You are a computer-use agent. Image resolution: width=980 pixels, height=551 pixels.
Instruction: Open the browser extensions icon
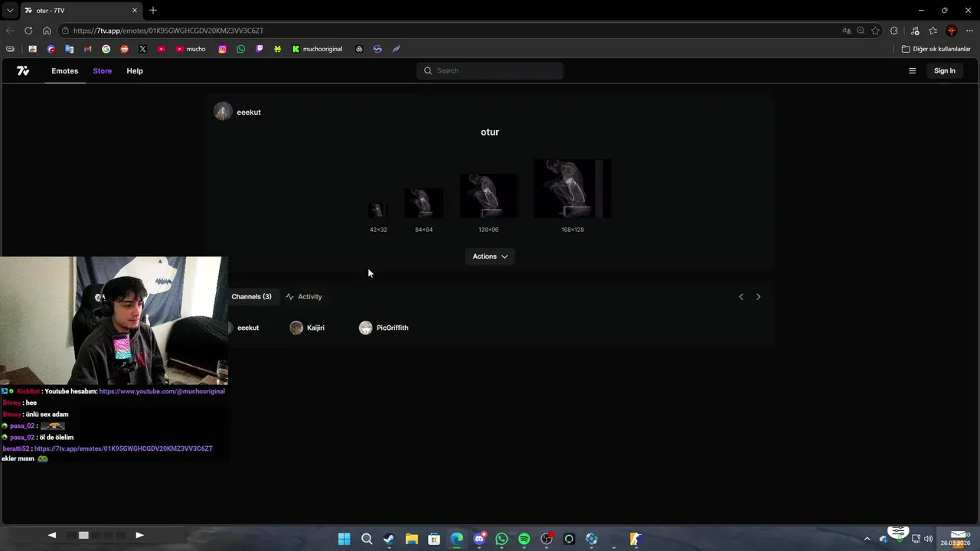click(x=894, y=31)
